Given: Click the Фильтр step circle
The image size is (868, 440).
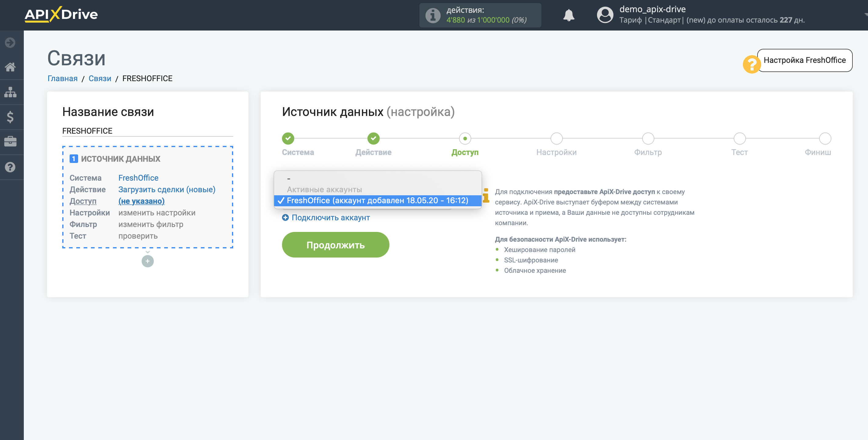Looking at the screenshot, I should pos(648,138).
